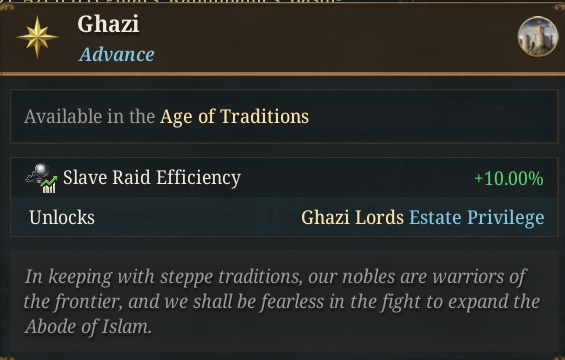This screenshot has height=360, width=565.
Task: Select the Unlocks row label
Action: pyautogui.click(x=62, y=218)
